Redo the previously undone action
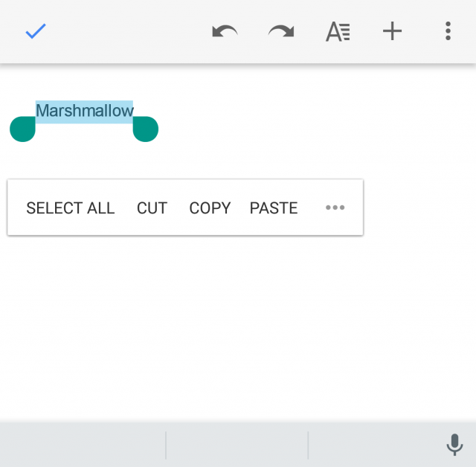This screenshot has width=476, height=467. pyautogui.click(x=280, y=31)
